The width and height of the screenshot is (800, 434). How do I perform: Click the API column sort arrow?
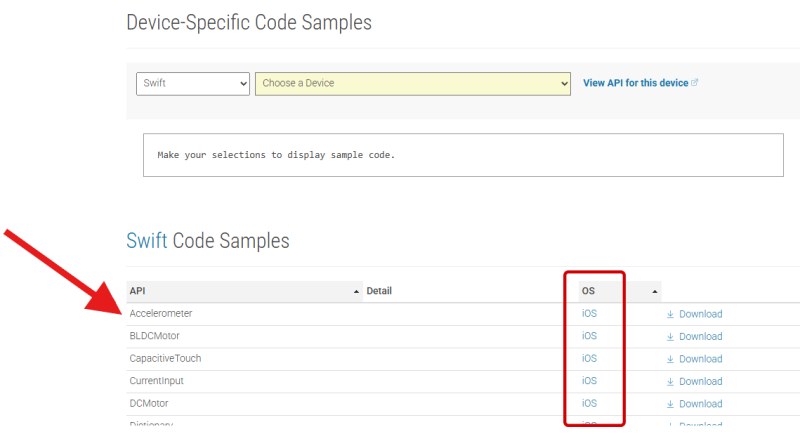356,292
